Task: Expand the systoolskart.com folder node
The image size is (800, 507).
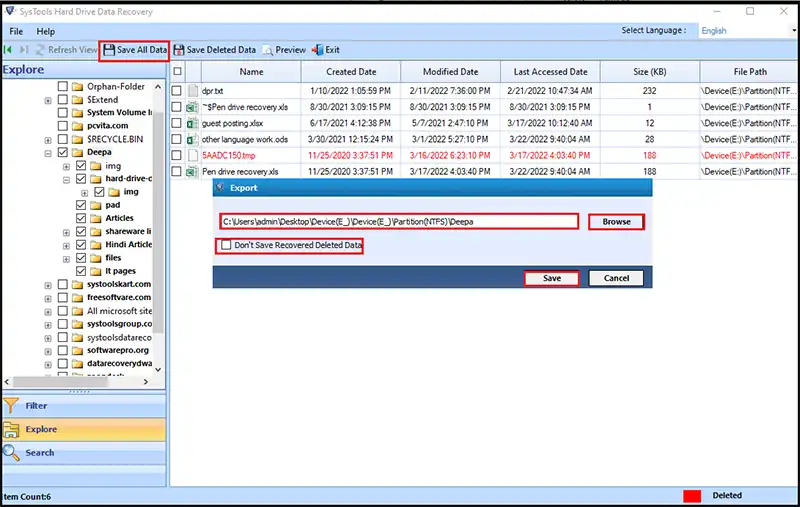Action: [48, 285]
